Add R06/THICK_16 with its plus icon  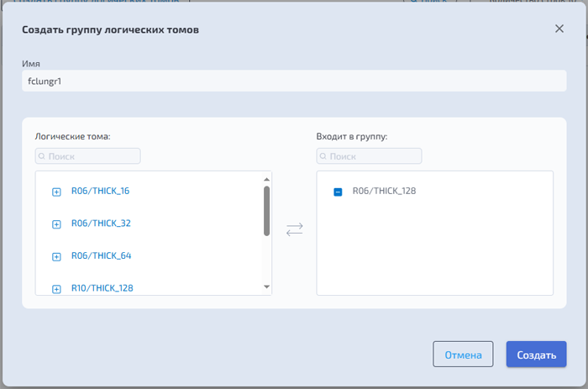click(56, 192)
